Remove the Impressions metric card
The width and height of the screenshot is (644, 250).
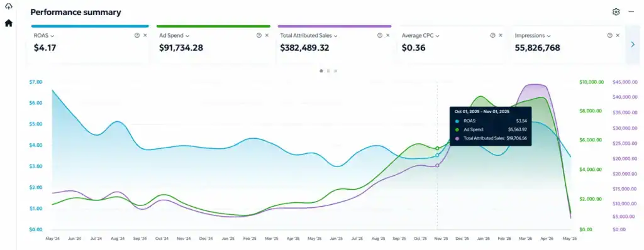point(618,35)
